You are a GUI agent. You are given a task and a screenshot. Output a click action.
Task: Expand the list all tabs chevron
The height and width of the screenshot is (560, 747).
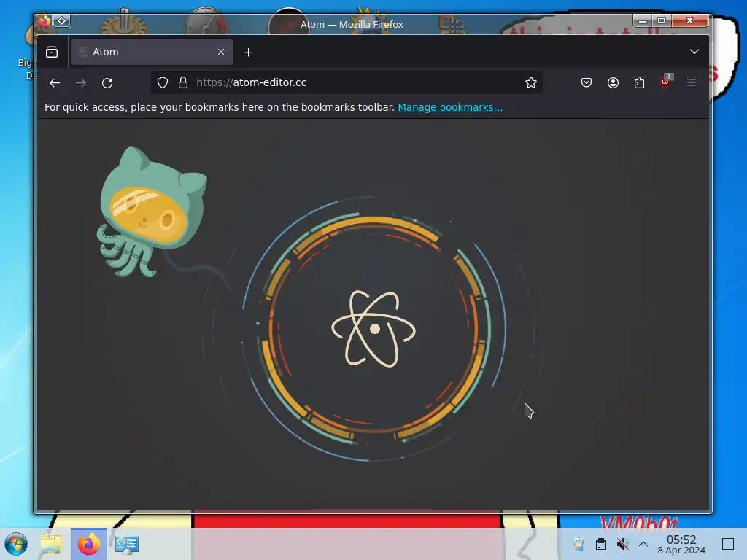coord(694,52)
